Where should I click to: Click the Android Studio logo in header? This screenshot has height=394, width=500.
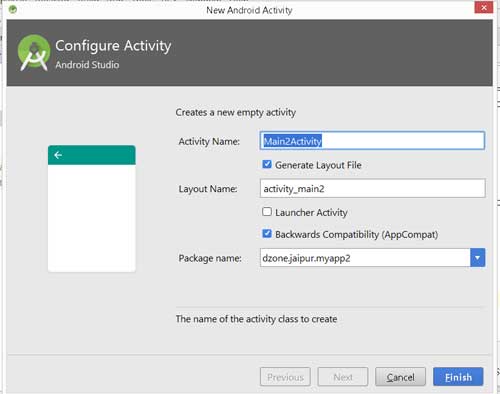[34, 53]
